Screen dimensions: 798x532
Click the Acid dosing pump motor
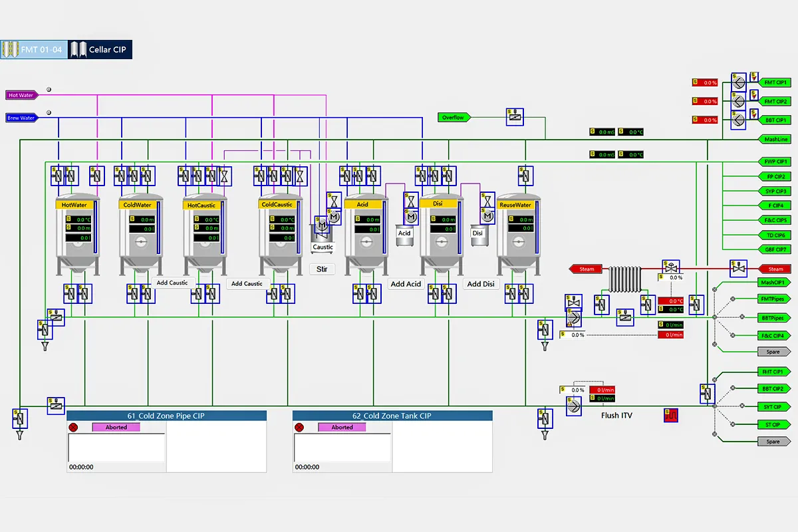coord(411,217)
